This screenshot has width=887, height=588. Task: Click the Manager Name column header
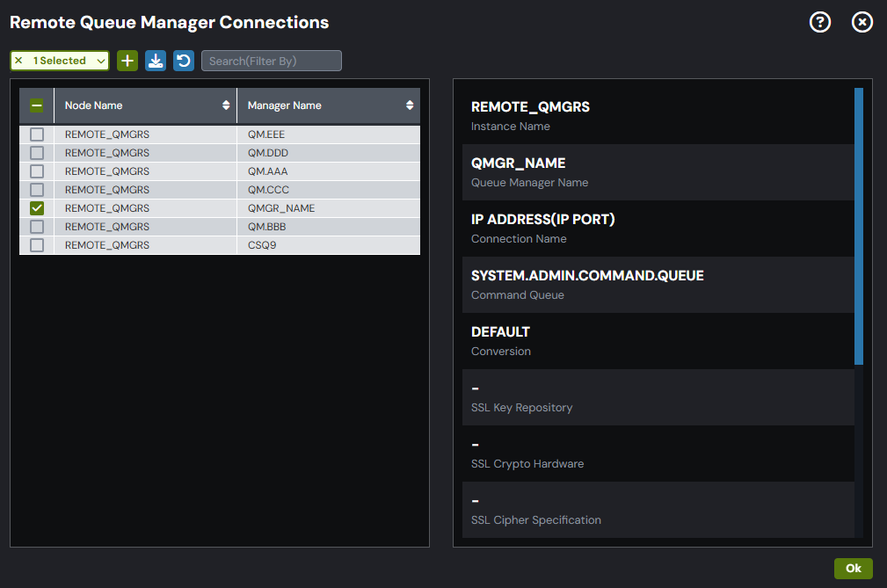[329, 105]
